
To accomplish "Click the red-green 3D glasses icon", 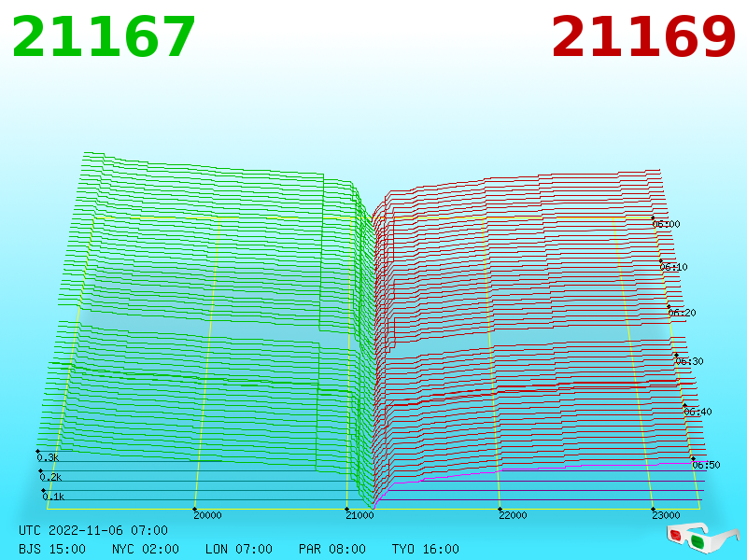I will [x=703, y=539].
